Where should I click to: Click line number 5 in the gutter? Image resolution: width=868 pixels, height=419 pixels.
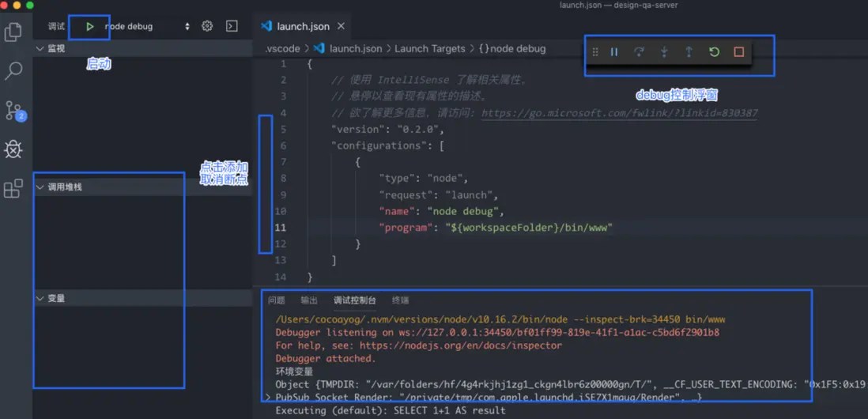pyautogui.click(x=284, y=130)
